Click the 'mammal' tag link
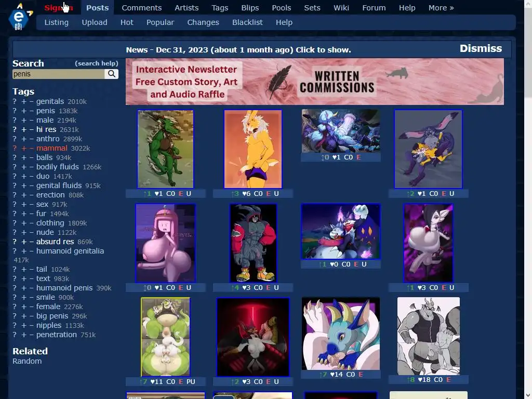 tap(51, 148)
